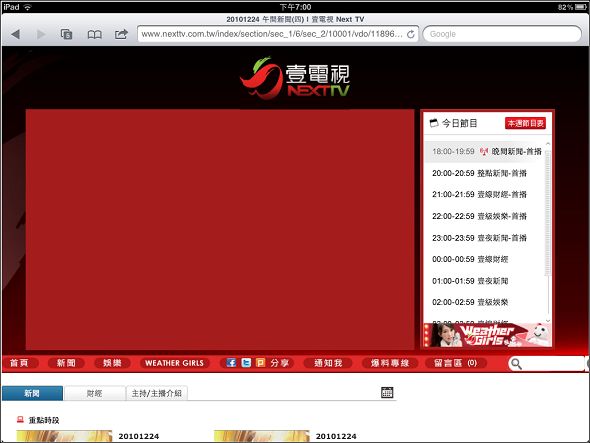Screen dimensions: 590x443
Task: Click the schedule scrollbar up arrow
Action: pyautogui.click(x=548, y=144)
